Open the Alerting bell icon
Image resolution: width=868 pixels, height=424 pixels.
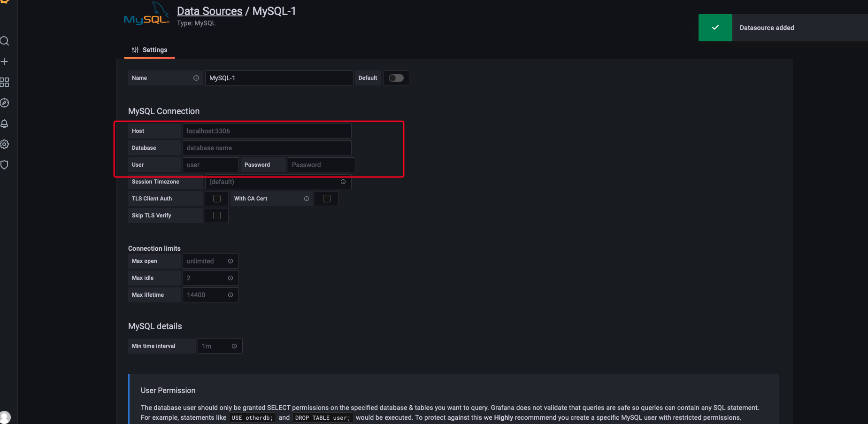tap(5, 123)
